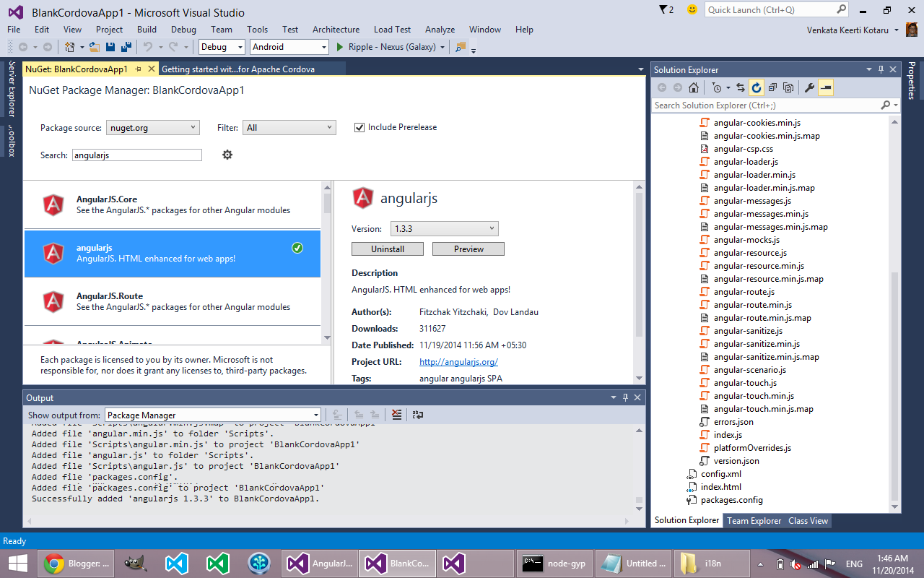Open the i18n folder from taskbar
The width and height of the screenshot is (924, 578).
pos(713,564)
